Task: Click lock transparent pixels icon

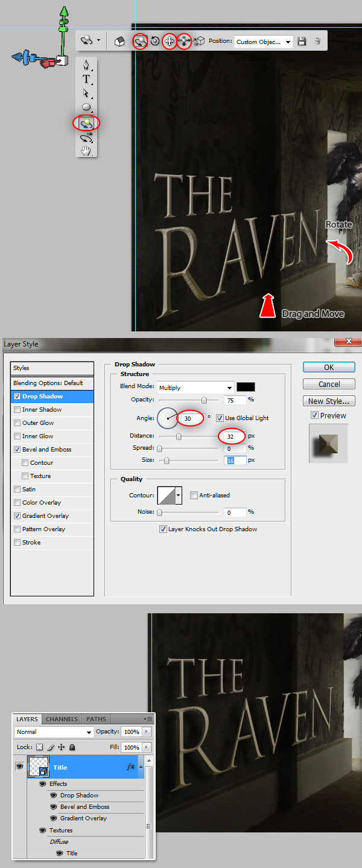Action: tap(40, 747)
